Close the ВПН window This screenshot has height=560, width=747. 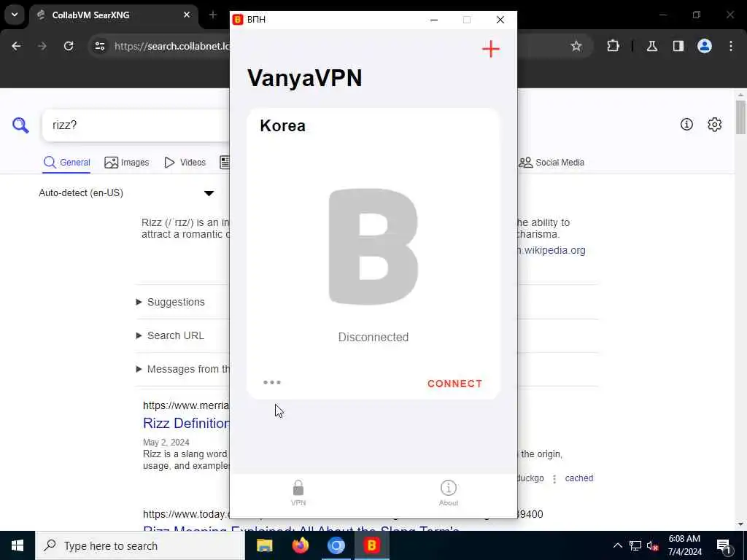point(500,20)
